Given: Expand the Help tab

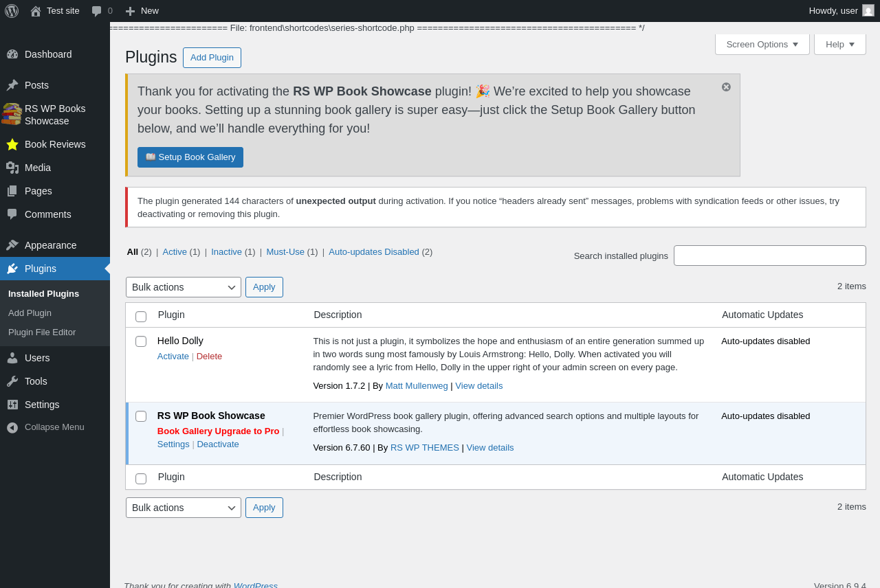Looking at the screenshot, I should pos(840,44).
